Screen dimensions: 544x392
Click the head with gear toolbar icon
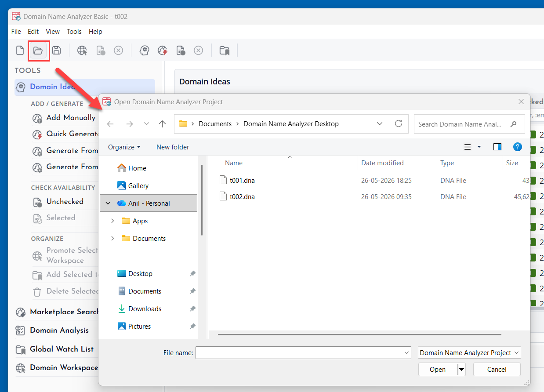coord(144,51)
